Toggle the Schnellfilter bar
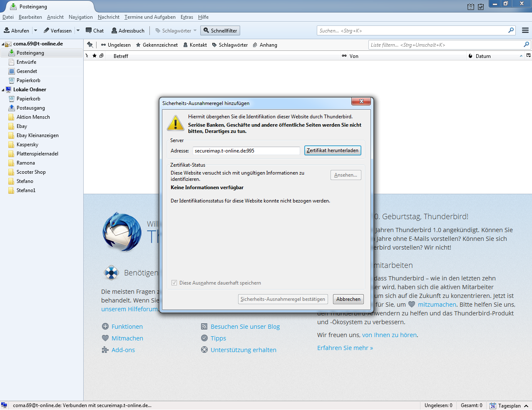The height and width of the screenshot is (410, 532). click(x=220, y=30)
